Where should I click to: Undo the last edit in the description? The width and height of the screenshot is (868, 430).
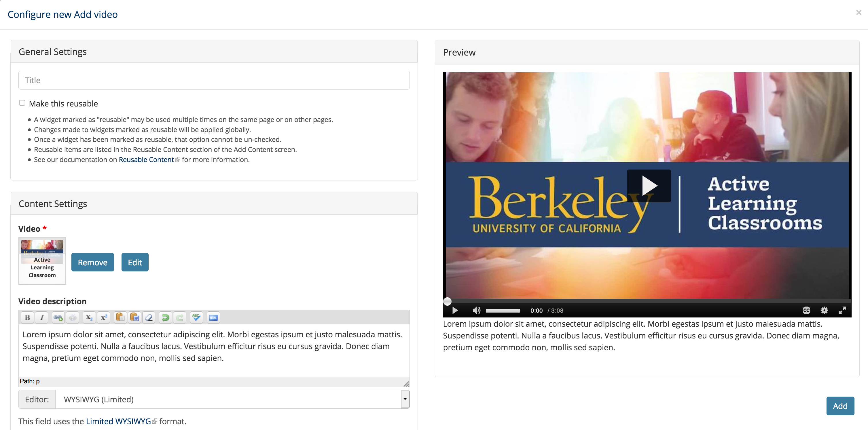click(x=165, y=317)
